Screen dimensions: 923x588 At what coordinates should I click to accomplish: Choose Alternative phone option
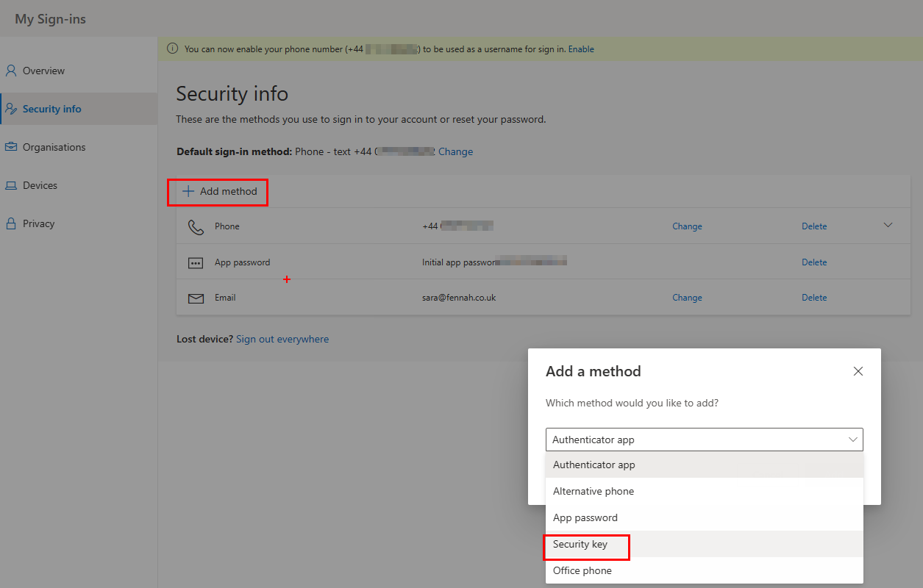(594, 491)
